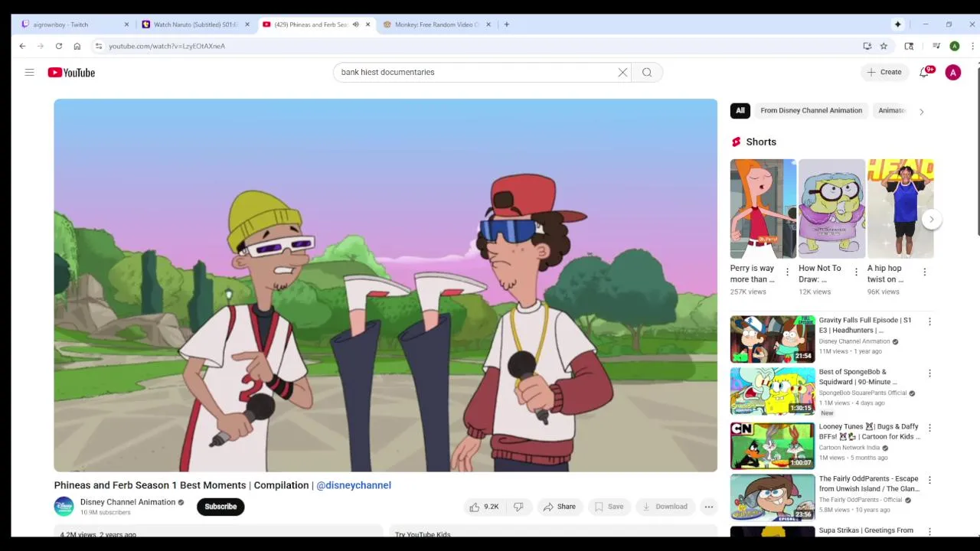
Task: Open options for Best of SpongeBob video
Action: [929, 373]
